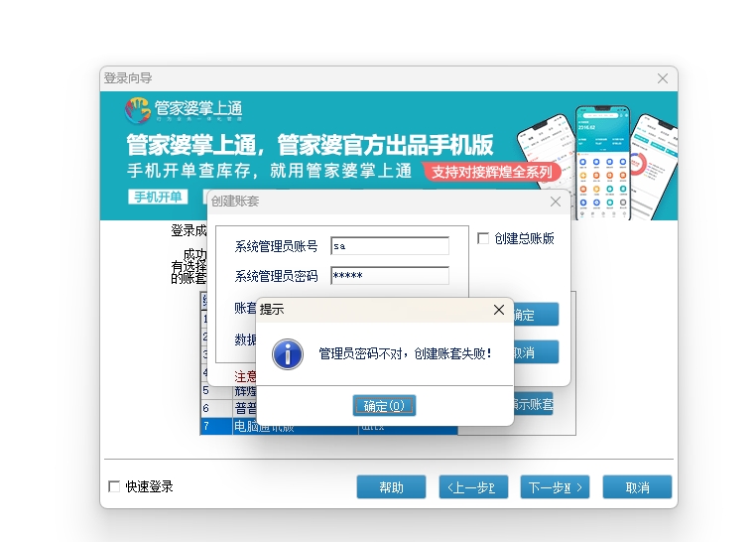Viewport: 756px width, 542px height.
Task: Close the 提示 message dialog
Action: coord(499,310)
